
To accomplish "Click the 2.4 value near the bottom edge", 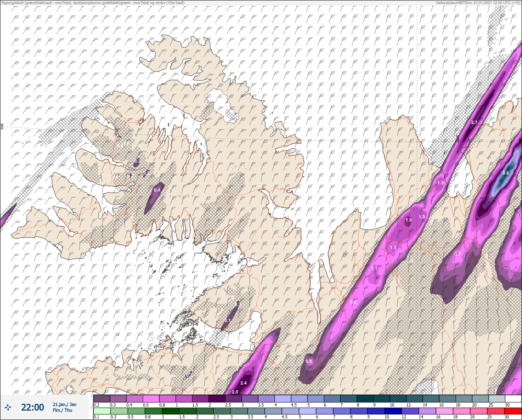I will click(x=243, y=383).
